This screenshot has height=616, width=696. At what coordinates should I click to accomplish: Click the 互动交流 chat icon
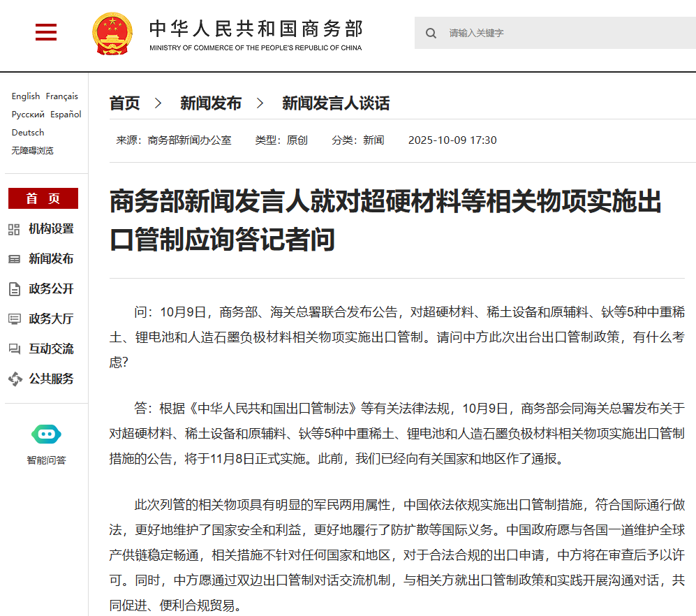(14, 349)
